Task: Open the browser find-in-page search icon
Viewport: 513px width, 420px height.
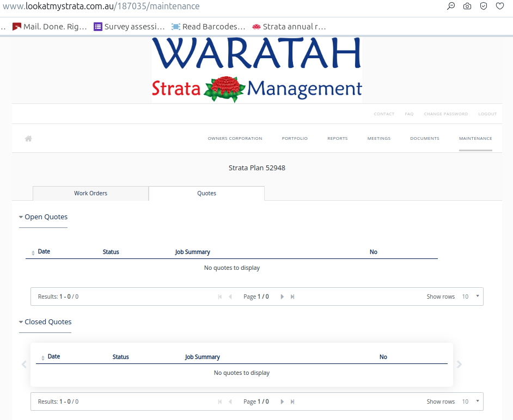Action: [x=451, y=6]
